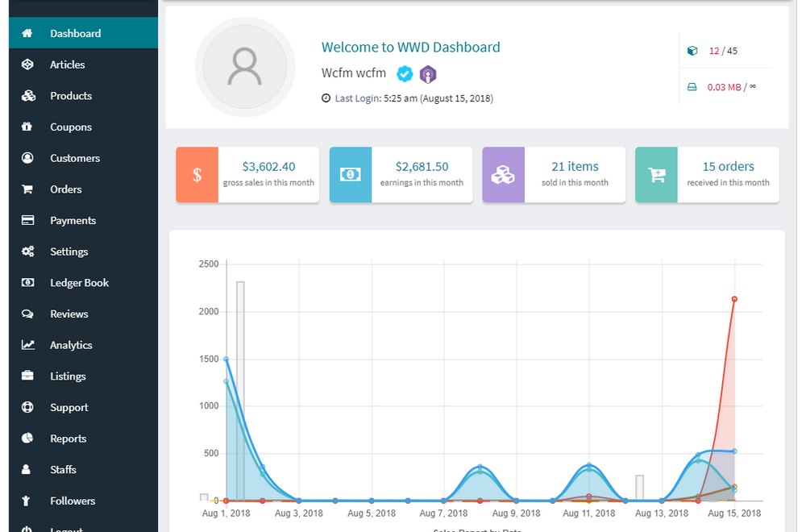The image size is (806, 532).
Task: Click the Orders cart icon in sidebar
Action: (x=27, y=189)
